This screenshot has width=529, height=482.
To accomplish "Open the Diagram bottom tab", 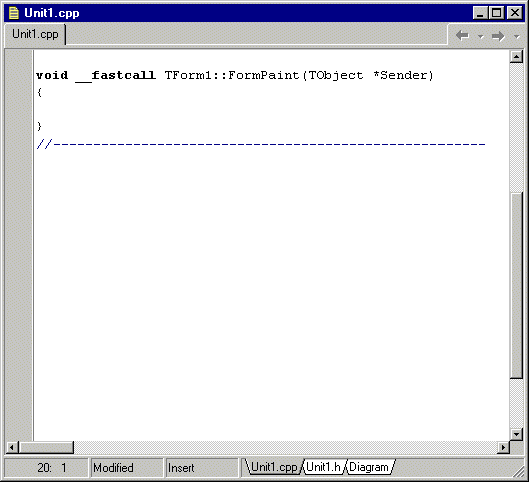I will 369,467.
